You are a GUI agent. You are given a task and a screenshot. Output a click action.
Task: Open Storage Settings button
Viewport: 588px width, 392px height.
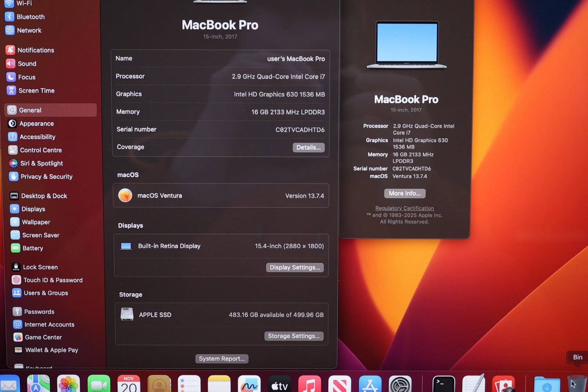point(294,336)
